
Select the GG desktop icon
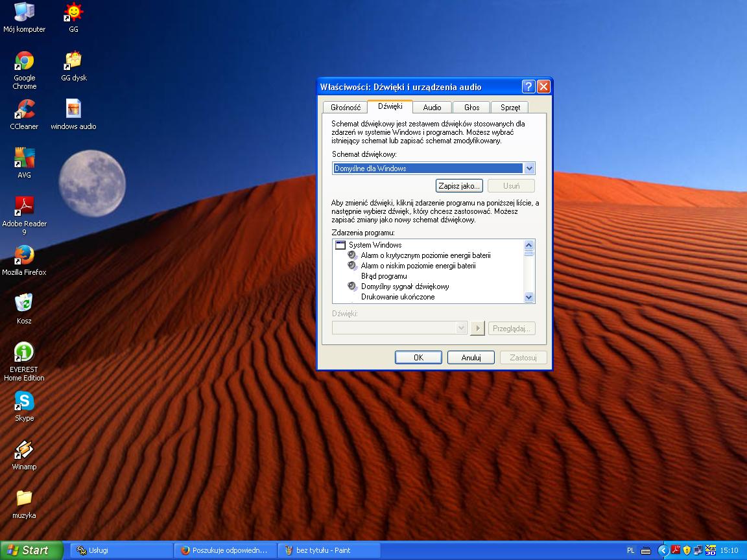pyautogui.click(x=73, y=17)
